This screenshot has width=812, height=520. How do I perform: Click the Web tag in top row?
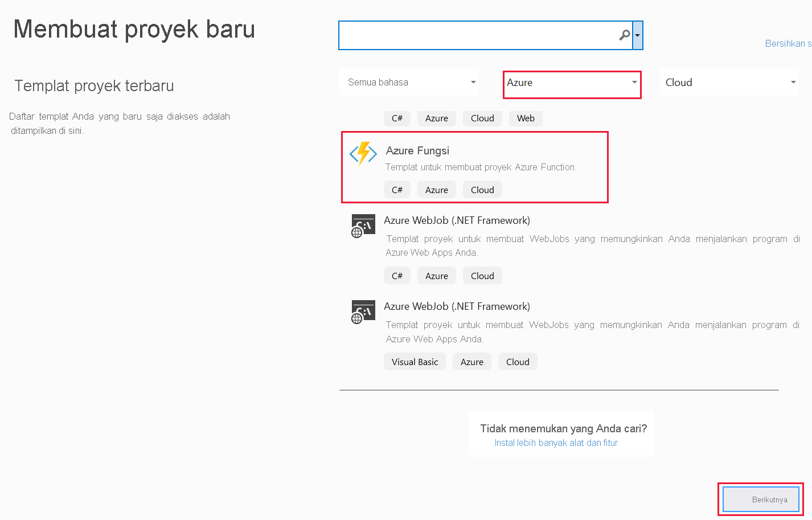526,118
